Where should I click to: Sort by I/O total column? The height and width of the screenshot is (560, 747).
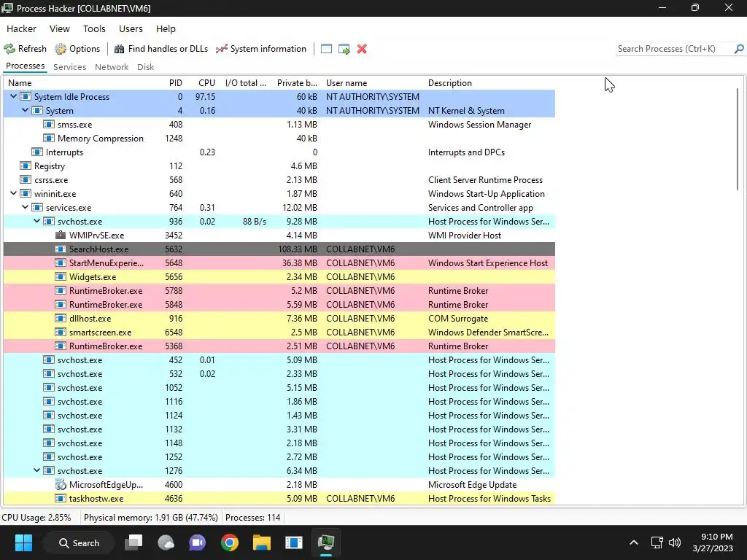click(x=246, y=83)
